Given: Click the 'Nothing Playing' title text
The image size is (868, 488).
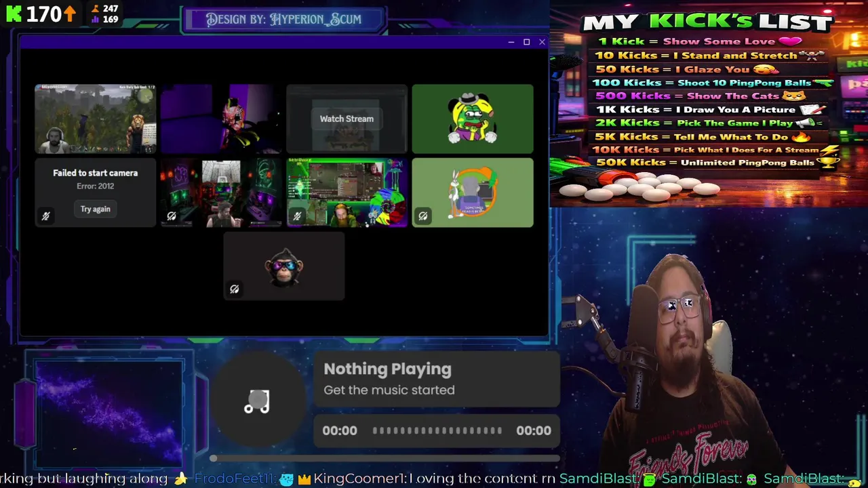Looking at the screenshot, I should pos(387,369).
